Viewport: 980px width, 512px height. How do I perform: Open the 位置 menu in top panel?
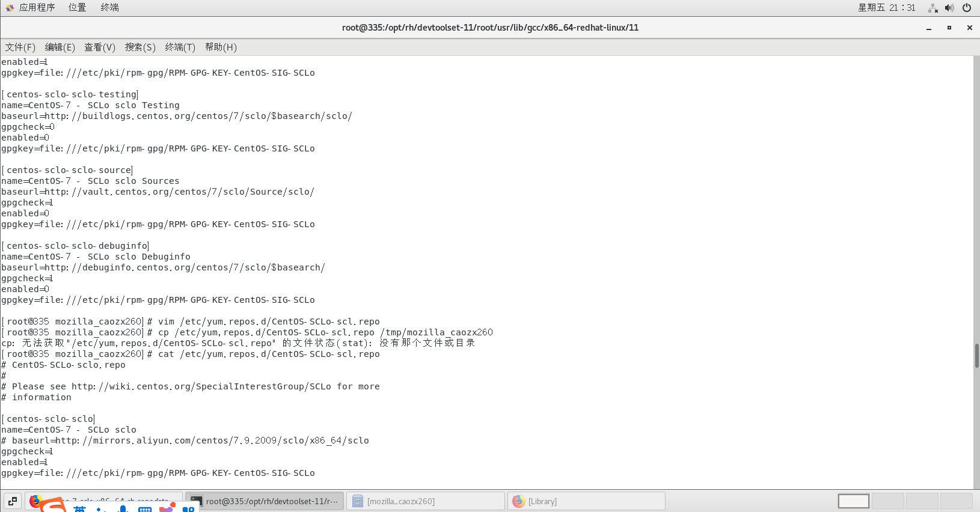[x=77, y=7]
